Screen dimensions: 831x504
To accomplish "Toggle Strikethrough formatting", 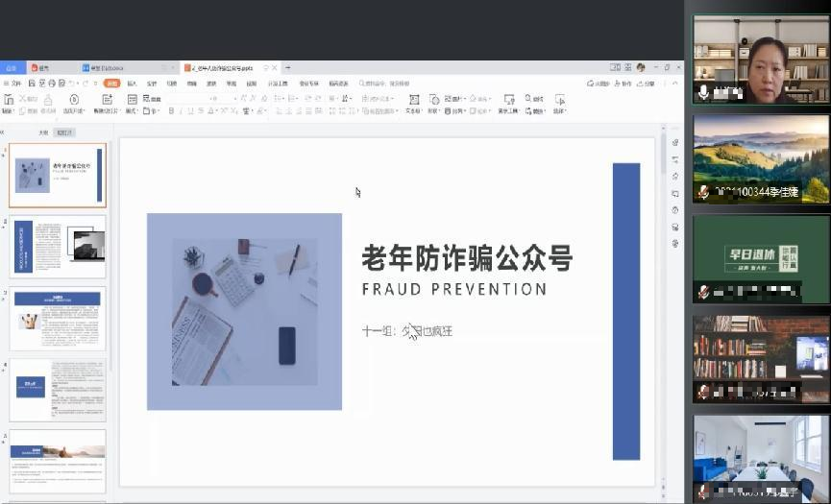I will tap(201, 111).
